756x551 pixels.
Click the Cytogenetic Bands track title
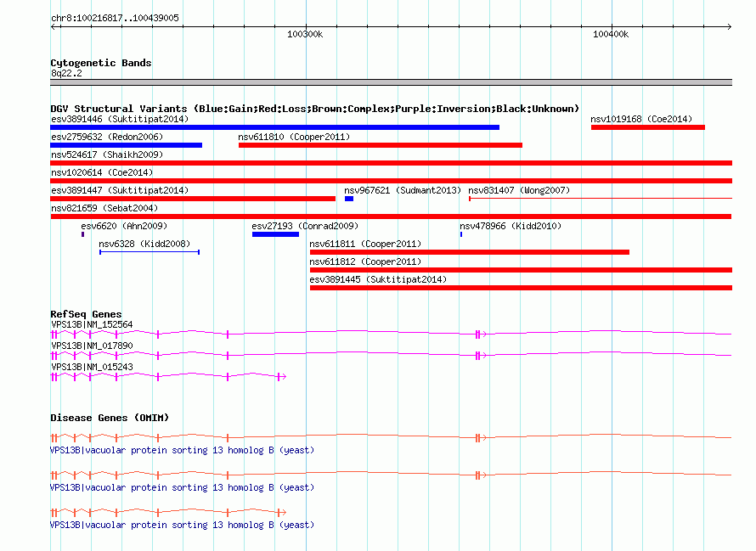[x=101, y=63]
